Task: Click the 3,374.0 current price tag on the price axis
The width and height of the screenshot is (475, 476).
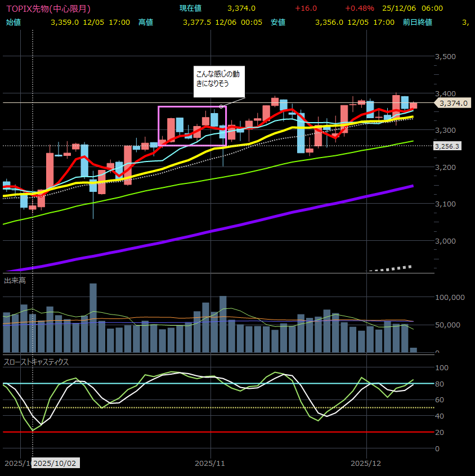Action: click(x=454, y=103)
